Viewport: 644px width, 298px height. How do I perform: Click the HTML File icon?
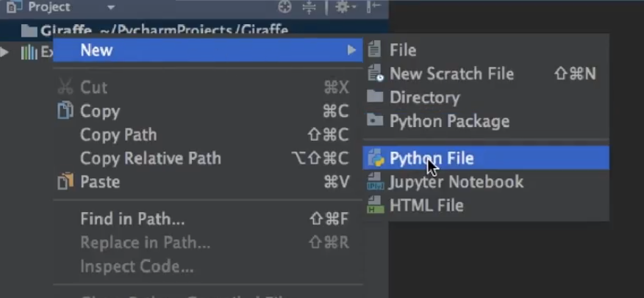click(x=375, y=205)
